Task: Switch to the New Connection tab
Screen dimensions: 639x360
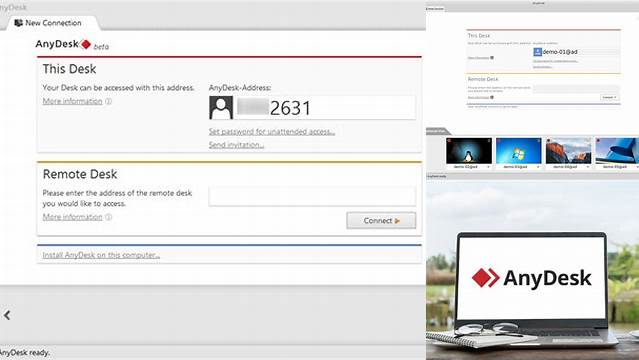Action: pyautogui.click(x=52, y=23)
